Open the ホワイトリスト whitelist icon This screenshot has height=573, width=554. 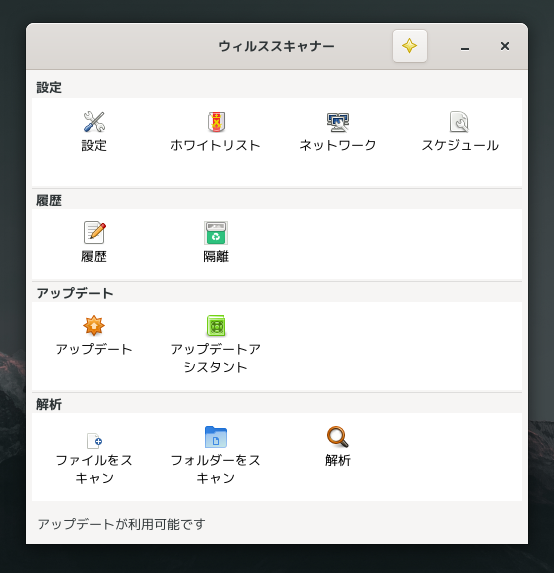pos(216,122)
